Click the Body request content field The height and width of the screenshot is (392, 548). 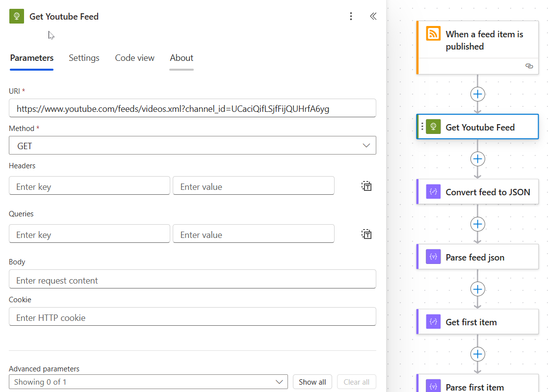[192, 279]
